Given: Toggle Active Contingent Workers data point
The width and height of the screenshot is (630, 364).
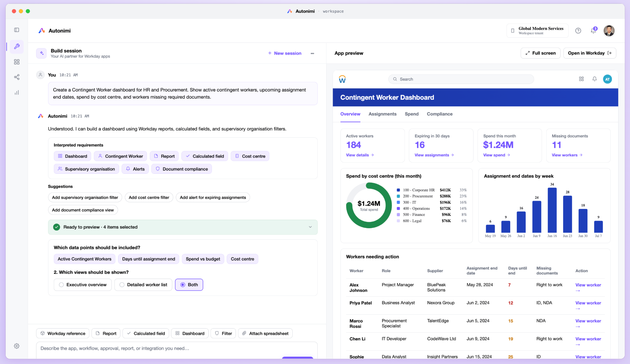Looking at the screenshot, I should click(x=85, y=259).
